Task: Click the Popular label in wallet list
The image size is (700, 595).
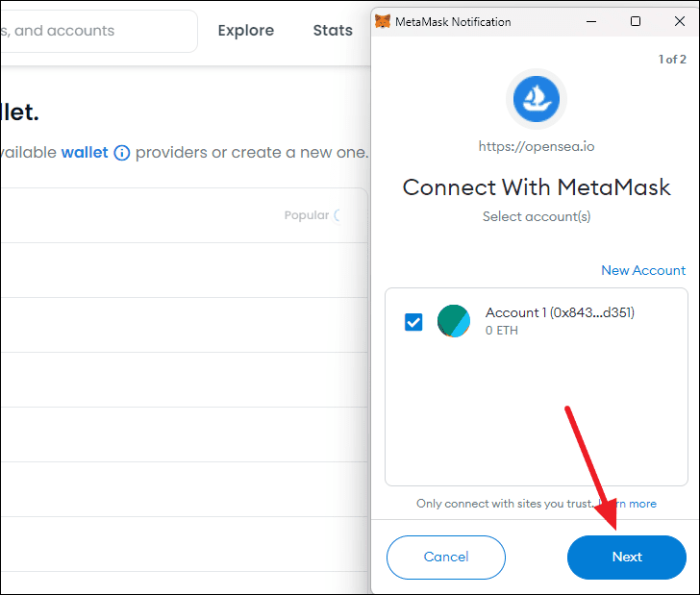Action: (x=307, y=215)
